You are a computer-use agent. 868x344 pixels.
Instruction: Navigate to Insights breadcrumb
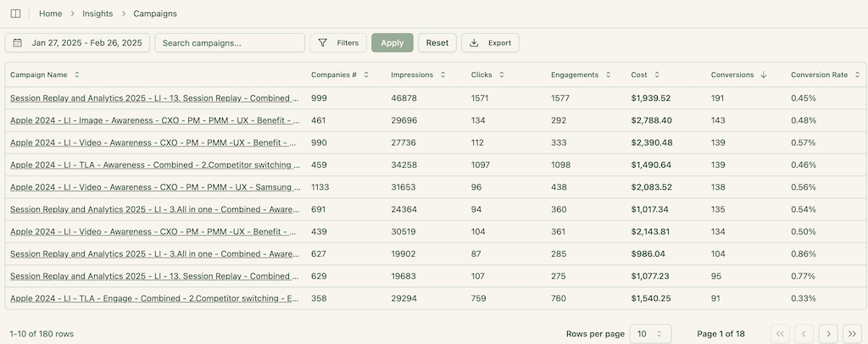(x=97, y=14)
